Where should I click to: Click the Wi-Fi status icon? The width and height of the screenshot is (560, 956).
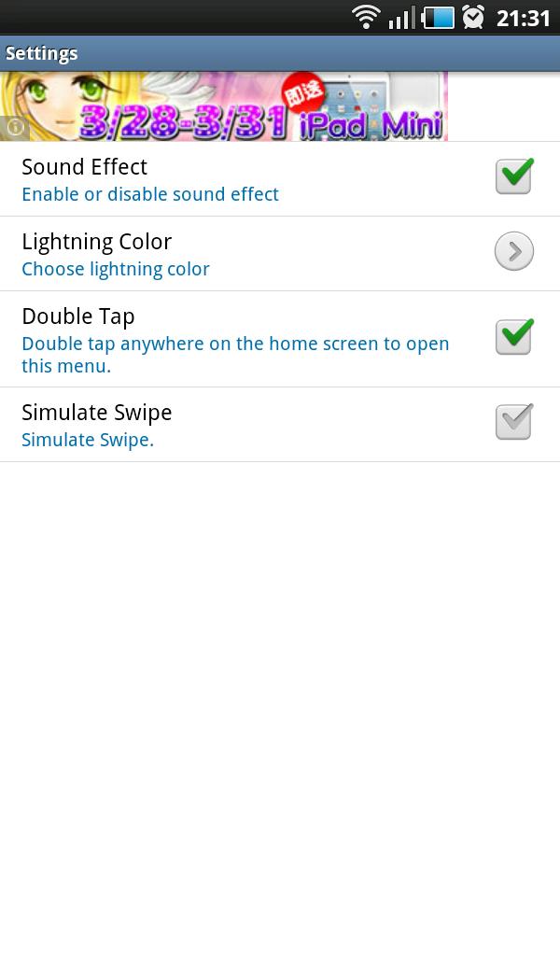click(x=366, y=16)
